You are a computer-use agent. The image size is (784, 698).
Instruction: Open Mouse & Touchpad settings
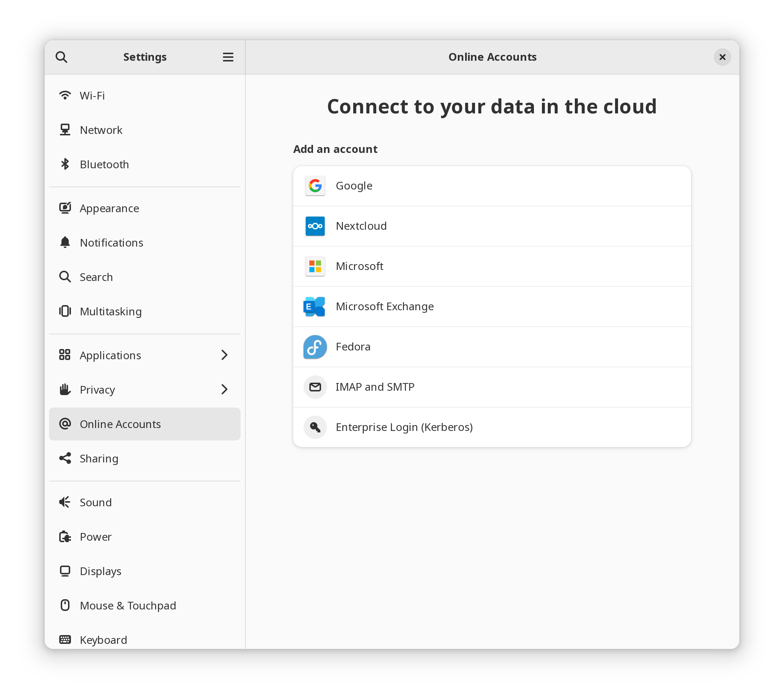pos(128,605)
